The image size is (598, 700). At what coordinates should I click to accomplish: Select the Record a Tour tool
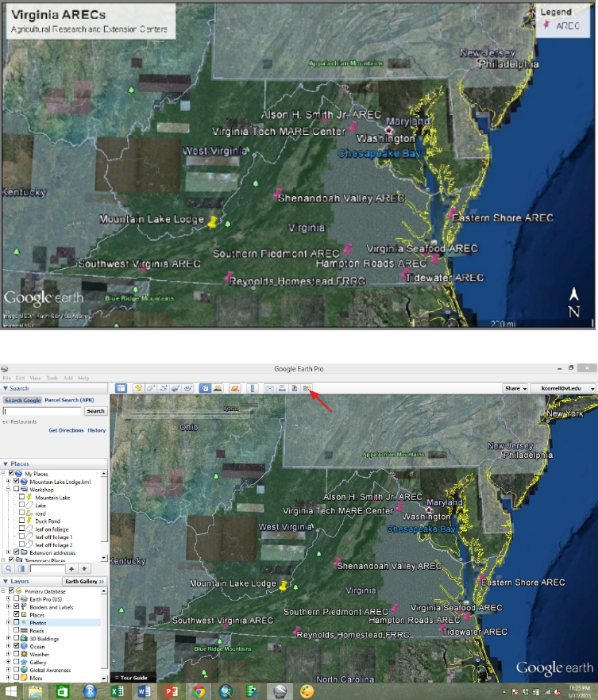tap(188, 388)
